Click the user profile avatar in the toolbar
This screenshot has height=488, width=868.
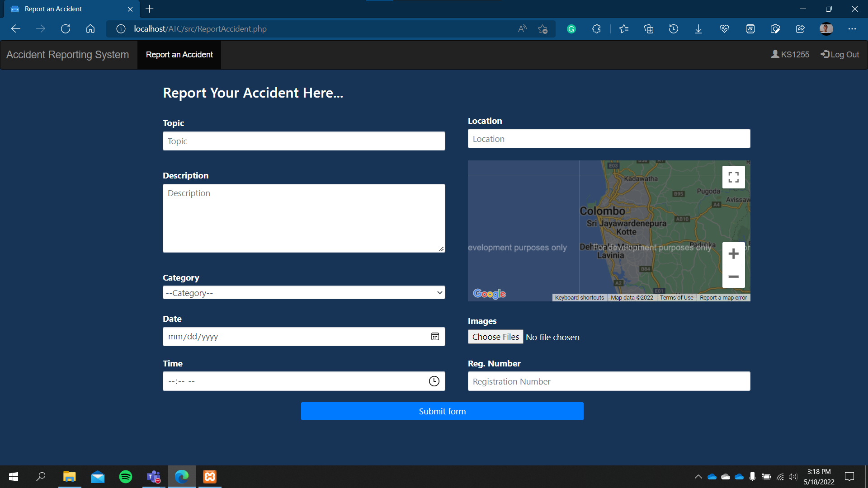826,28
